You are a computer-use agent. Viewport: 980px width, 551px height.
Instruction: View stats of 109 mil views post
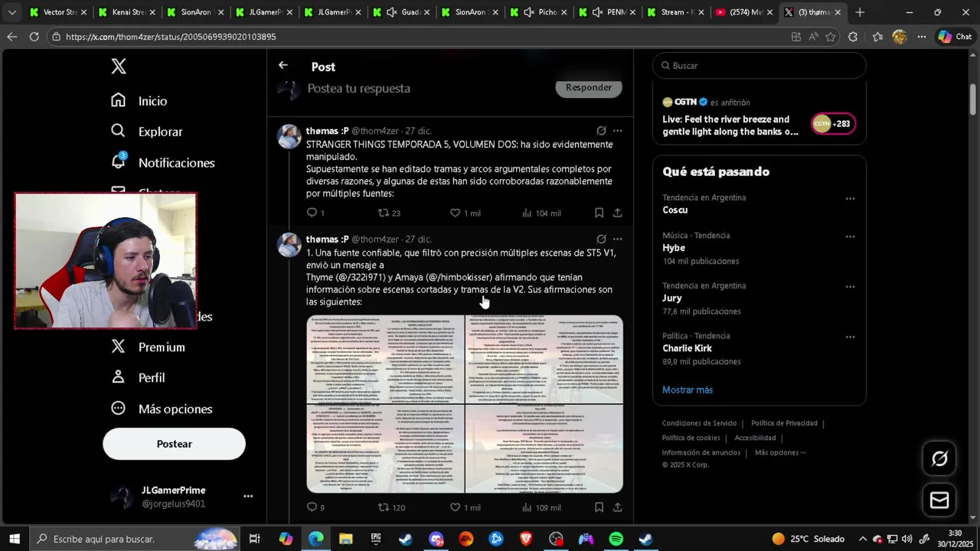541,507
